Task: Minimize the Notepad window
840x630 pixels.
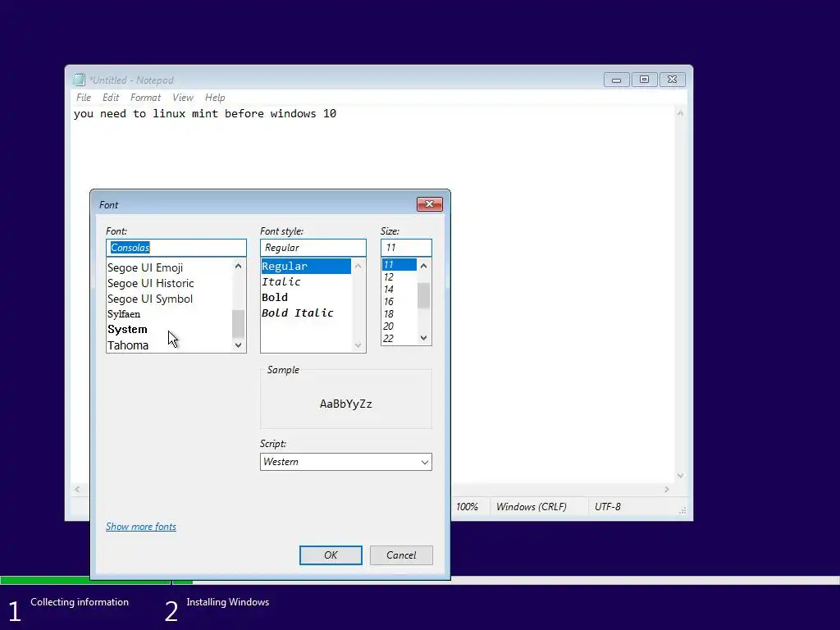Action: click(x=616, y=80)
